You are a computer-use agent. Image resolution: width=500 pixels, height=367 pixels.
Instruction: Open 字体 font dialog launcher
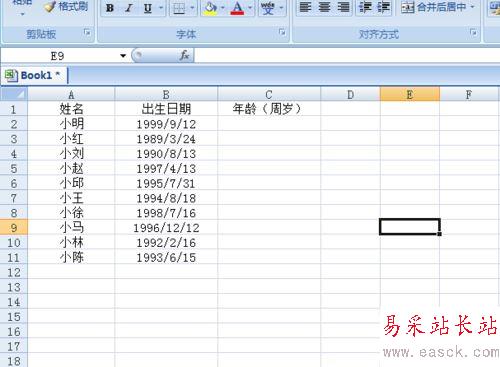point(282,32)
